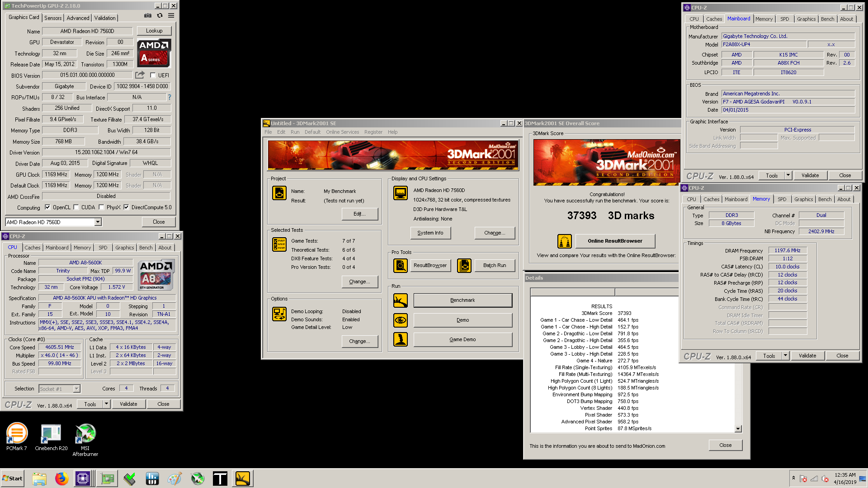868x488 pixels.
Task: Click Close in the Details results dialog
Action: [726, 445]
